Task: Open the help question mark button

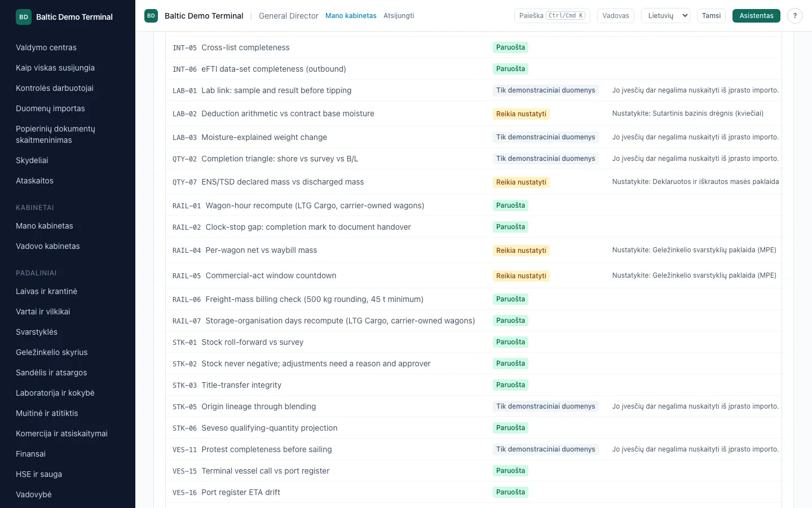Action: [x=795, y=16]
